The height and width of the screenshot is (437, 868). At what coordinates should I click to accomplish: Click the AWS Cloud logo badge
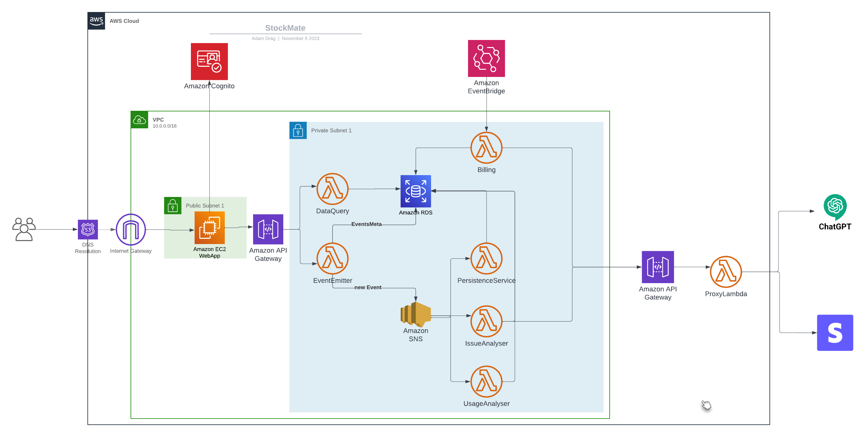pos(96,21)
